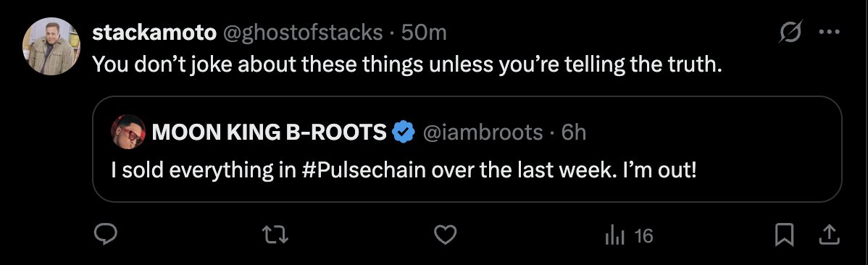The height and width of the screenshot is (265, 868).
Task: Open the Grok explain icon beside the menu
Action: pyautogui.click(x=790, y=34)
